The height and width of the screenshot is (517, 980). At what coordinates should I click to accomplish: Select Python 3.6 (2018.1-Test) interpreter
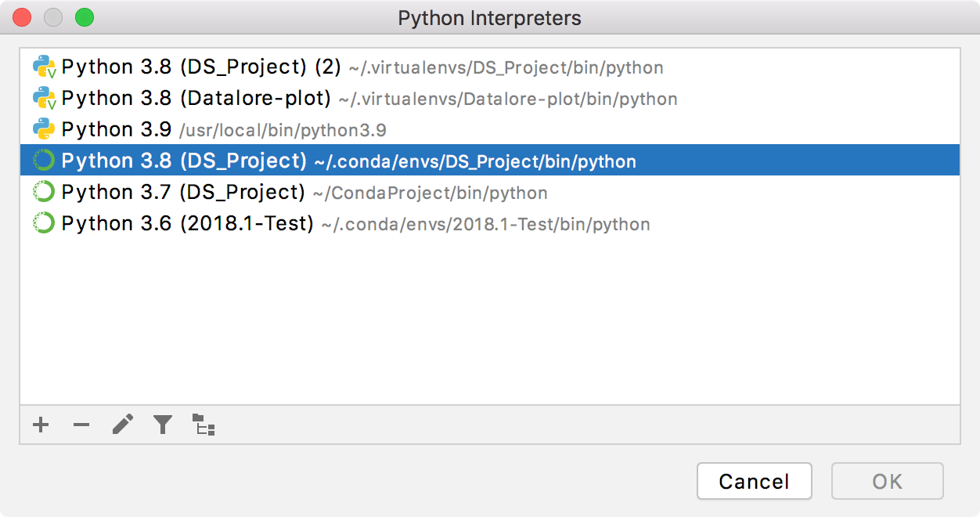coord(355,224)
